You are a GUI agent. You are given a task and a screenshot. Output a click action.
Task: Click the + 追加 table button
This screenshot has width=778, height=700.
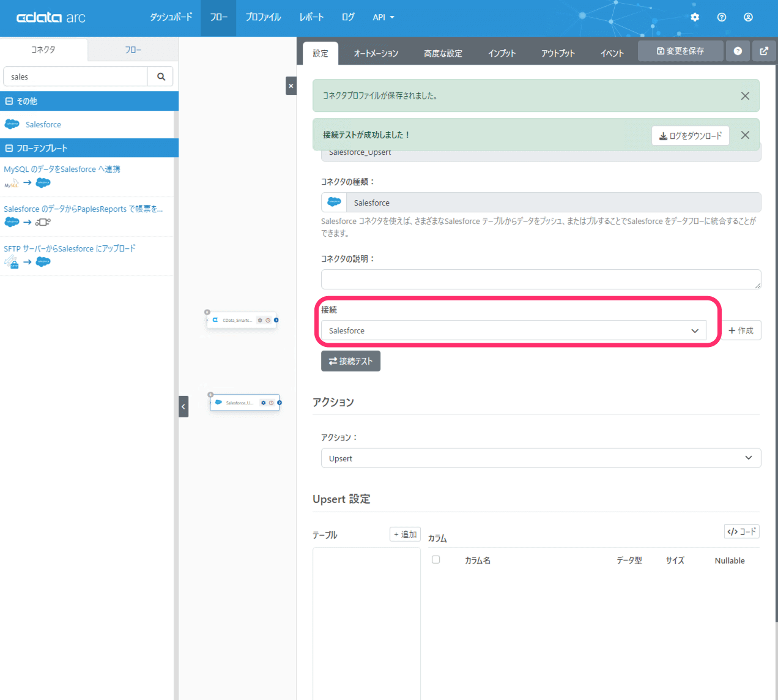(x=405, y=534)
